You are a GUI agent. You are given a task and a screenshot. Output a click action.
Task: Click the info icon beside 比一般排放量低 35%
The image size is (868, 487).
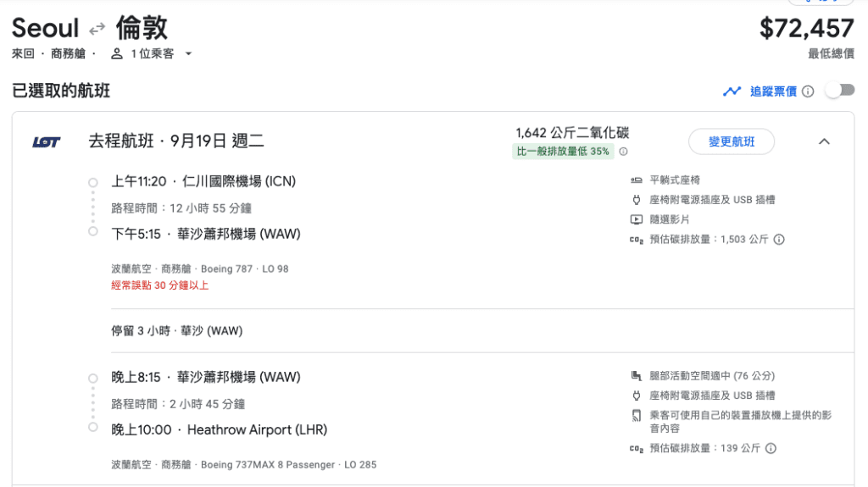point(623,152)
